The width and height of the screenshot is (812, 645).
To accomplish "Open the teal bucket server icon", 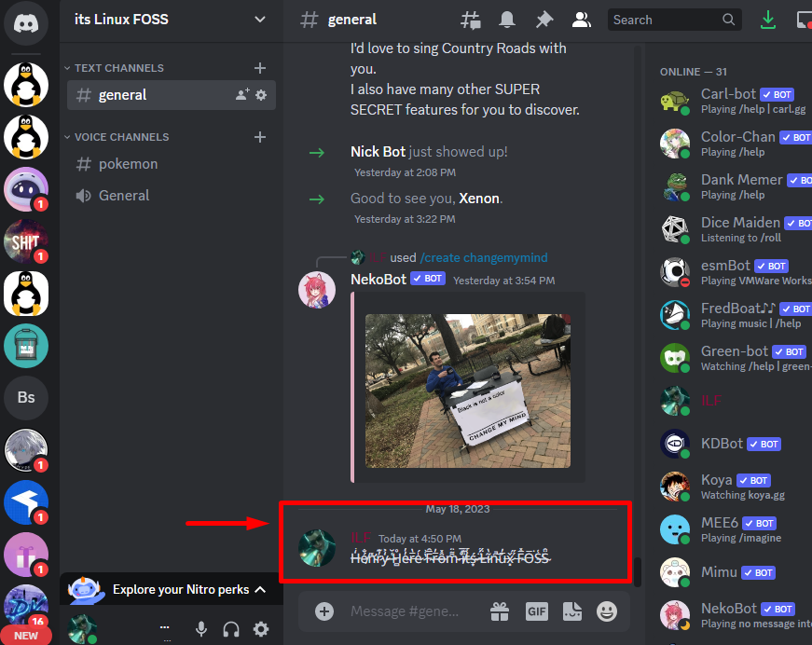I will click(26, 345).
